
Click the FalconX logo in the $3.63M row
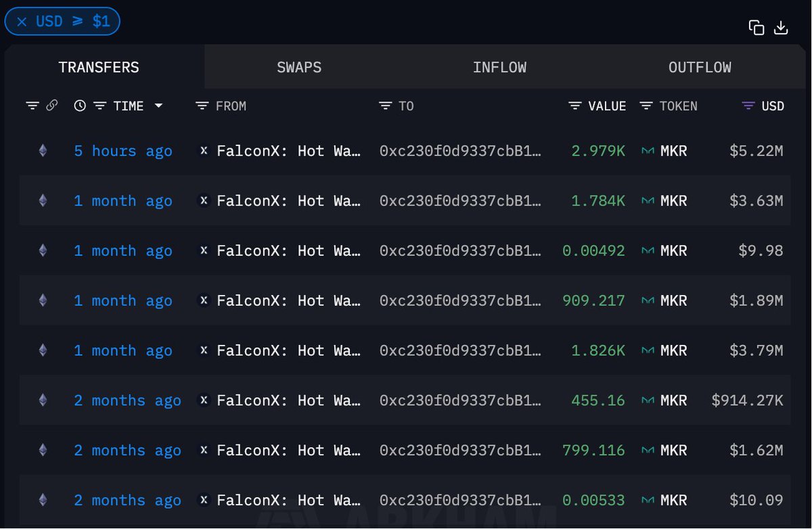(204, 201)
